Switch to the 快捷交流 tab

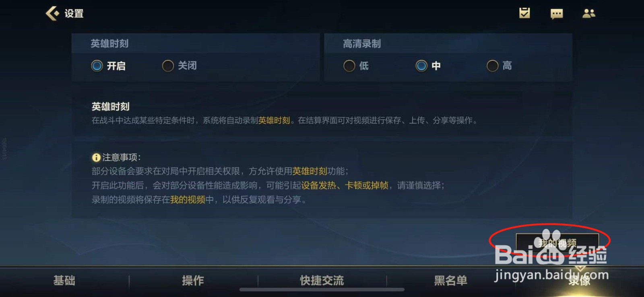coord(322,281)
